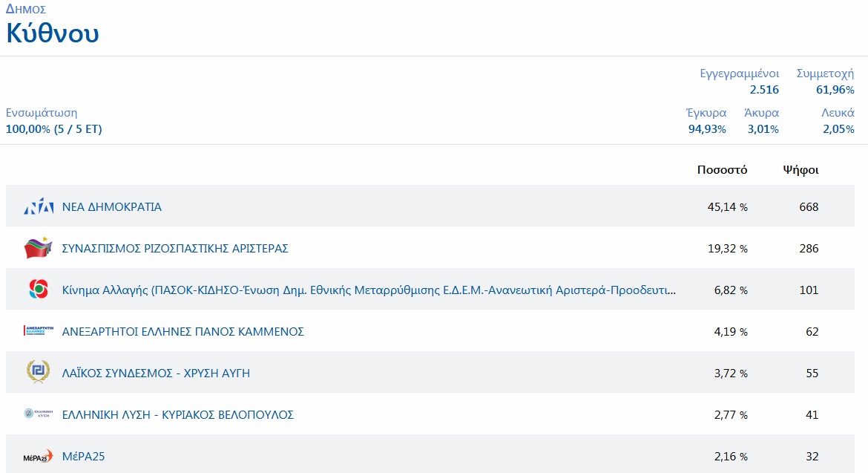Select ΛΑΪΚΟΣ ΣΥΝΔΕΣΜΟΣ - ΧΡΥΣΗ ΑΥΓΗ link
The height and width of the screenshot is (473, 868).
(156, 373)
